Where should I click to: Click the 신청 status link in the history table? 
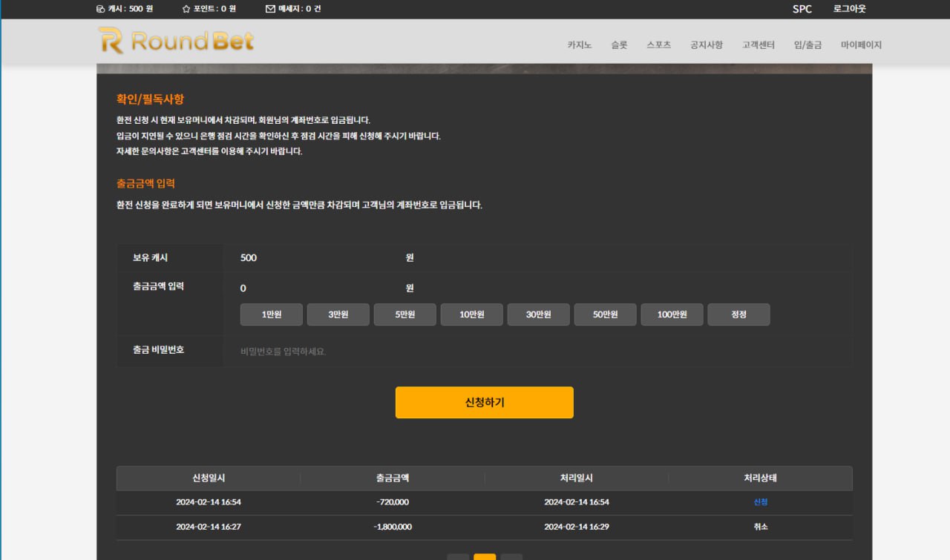point(761,502)
